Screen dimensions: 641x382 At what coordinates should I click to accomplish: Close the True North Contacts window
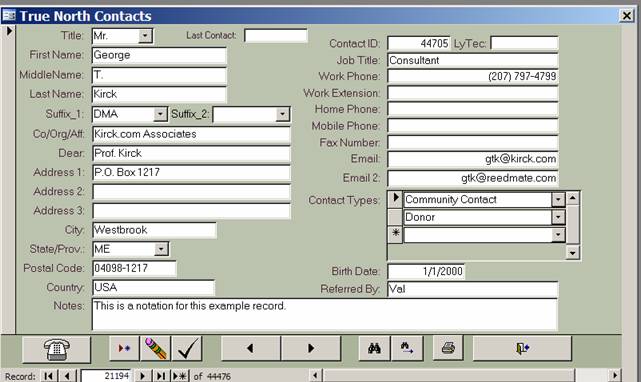(627, 16)
